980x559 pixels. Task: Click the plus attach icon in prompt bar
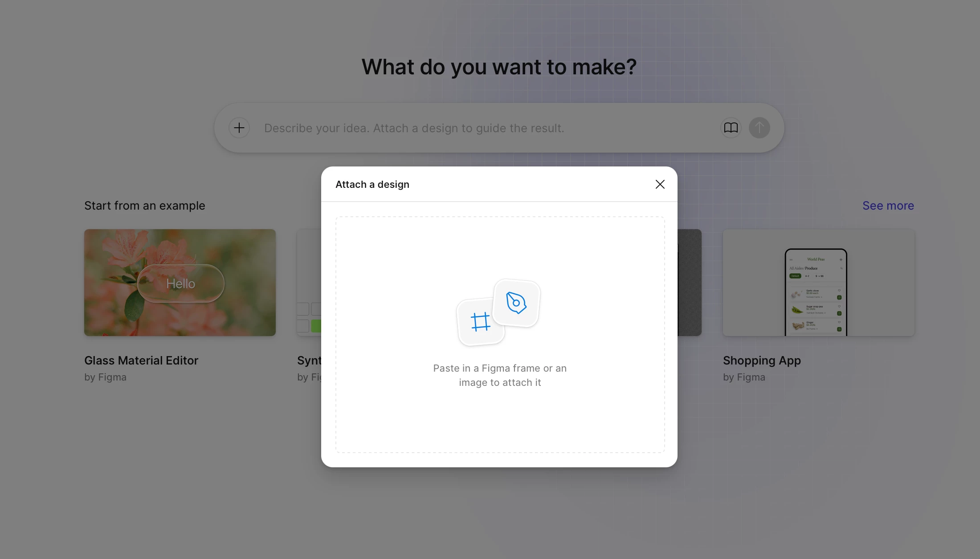(x=239, y=128)
